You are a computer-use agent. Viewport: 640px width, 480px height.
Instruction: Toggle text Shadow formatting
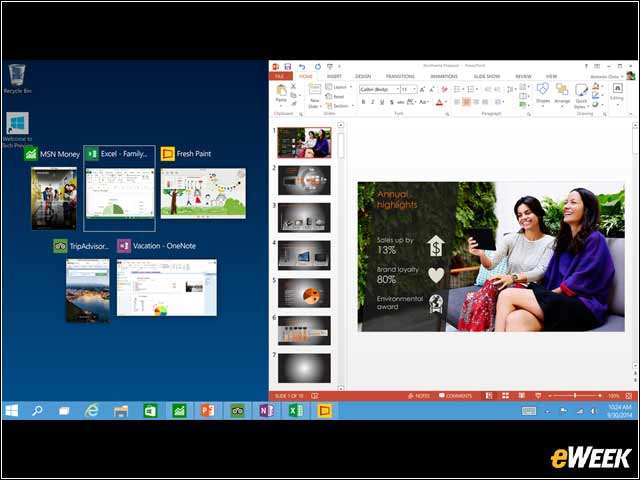click(x=391, y=102)
